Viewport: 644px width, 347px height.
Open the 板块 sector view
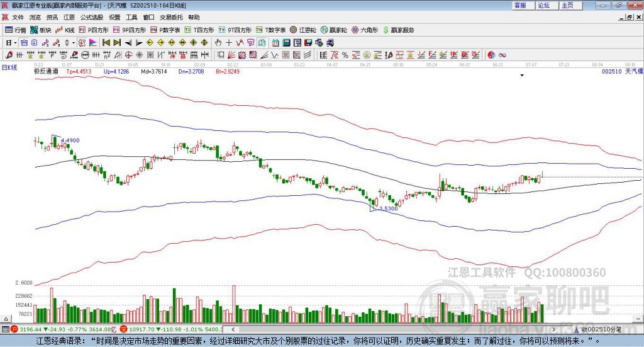40,30
